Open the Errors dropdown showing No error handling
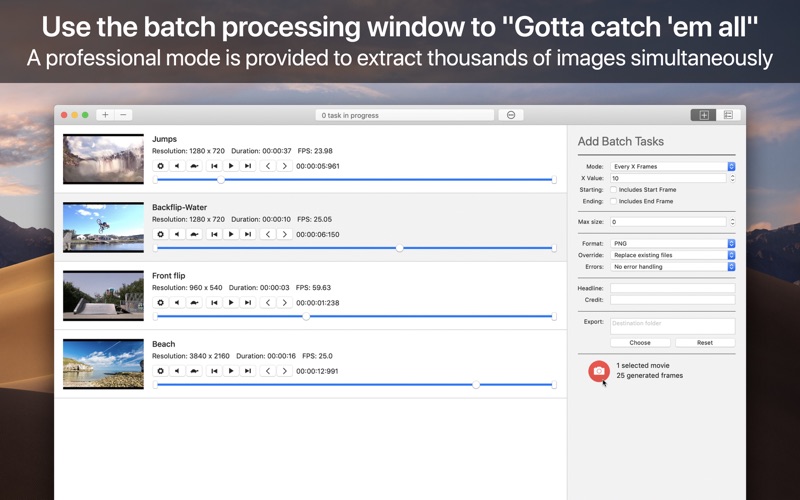The height and width of the screenshot is (500, 800). [672, 267]
